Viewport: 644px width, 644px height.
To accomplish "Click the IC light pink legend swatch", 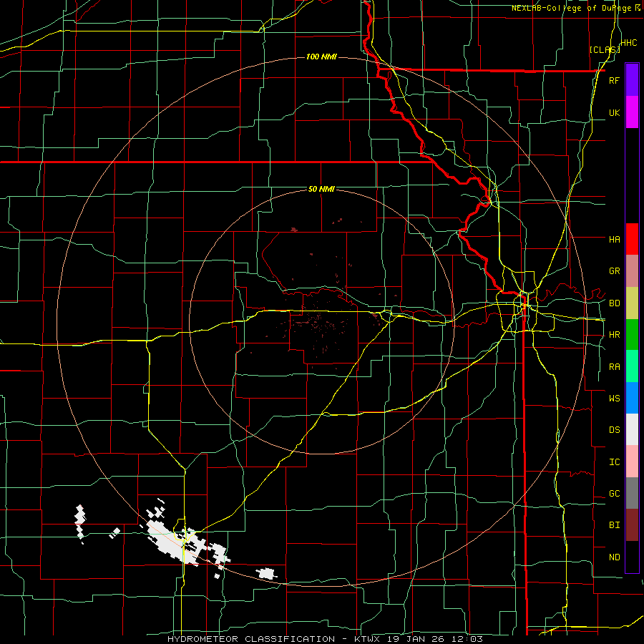I will click(632, 462).
